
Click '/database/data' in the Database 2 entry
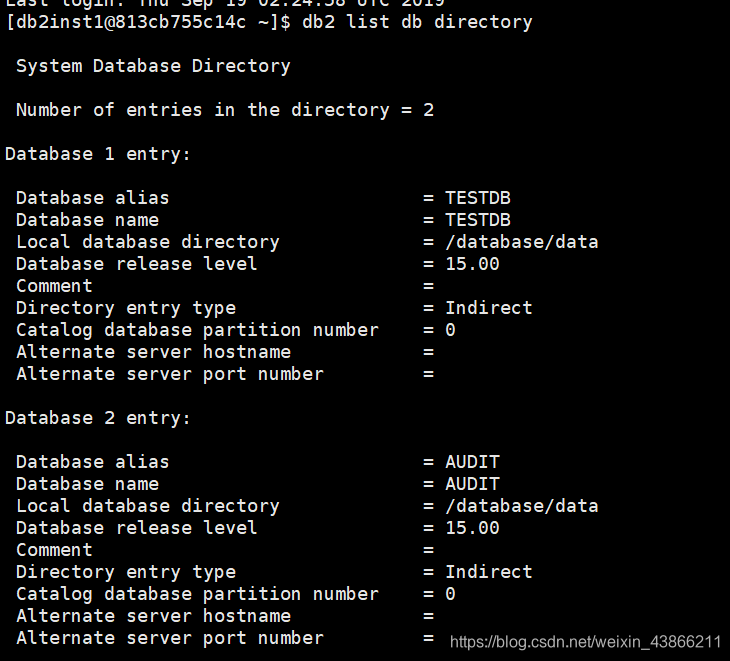(x=521, y=506)
